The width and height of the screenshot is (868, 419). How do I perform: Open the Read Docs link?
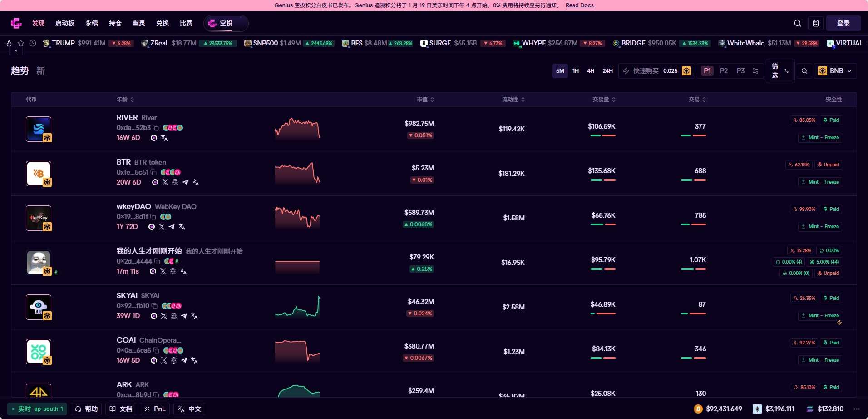[579, 5]
